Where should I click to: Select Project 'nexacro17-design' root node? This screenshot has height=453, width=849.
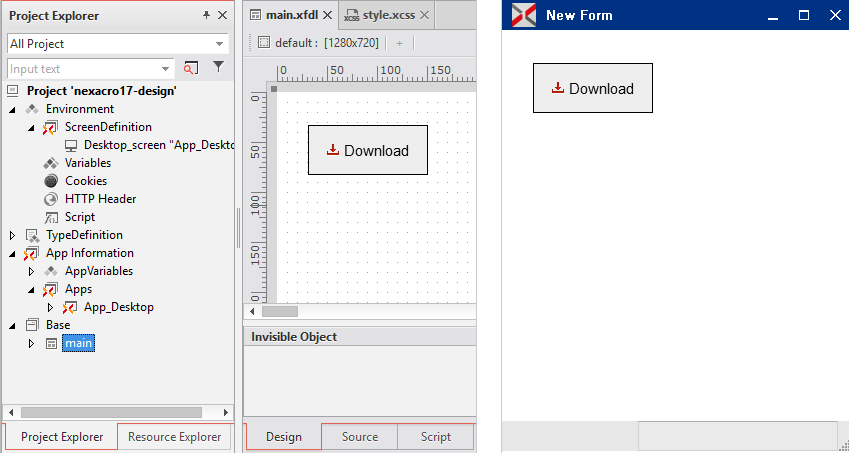pyautogui.click(x=102, y=91)
